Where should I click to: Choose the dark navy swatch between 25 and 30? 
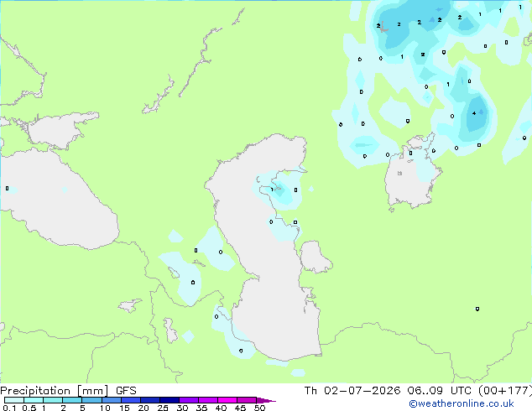[169, 400]
